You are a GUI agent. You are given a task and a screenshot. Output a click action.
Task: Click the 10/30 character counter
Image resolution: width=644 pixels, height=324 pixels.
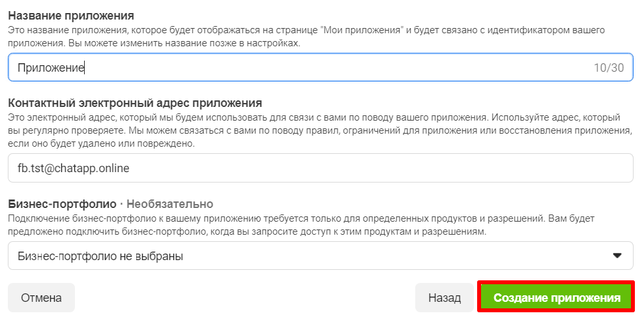[x=608, y=68]
